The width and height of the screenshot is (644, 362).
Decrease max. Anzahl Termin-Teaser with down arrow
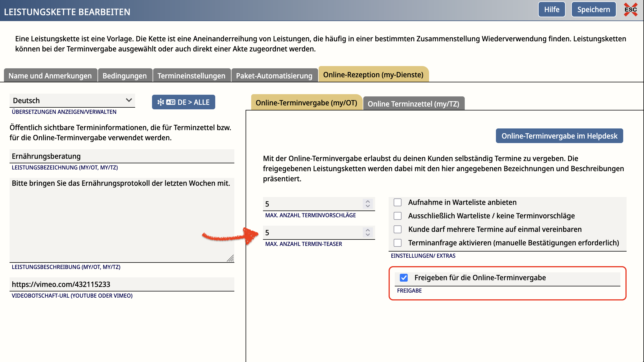click(368, 235)
